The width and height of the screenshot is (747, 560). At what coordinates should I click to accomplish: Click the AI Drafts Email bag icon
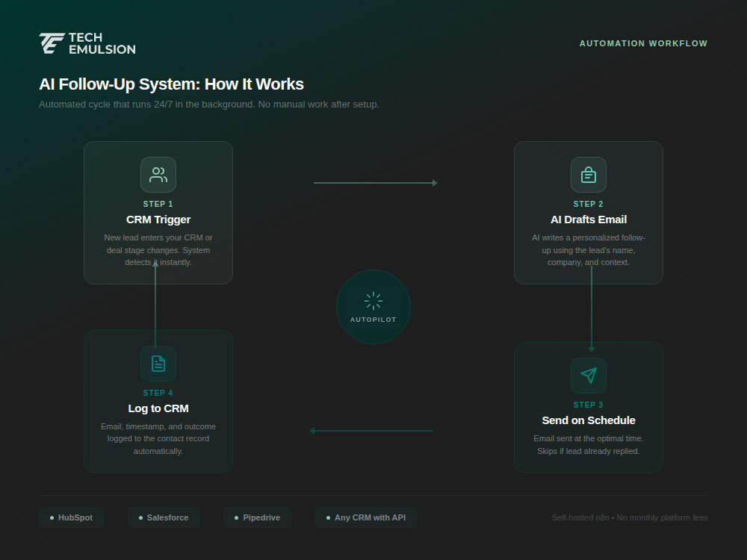(x=589, y=175)
